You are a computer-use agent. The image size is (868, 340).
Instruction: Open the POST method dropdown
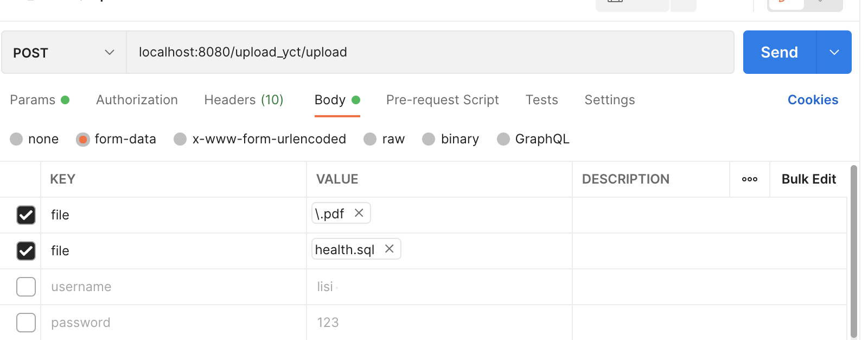[x=64, y=53]
